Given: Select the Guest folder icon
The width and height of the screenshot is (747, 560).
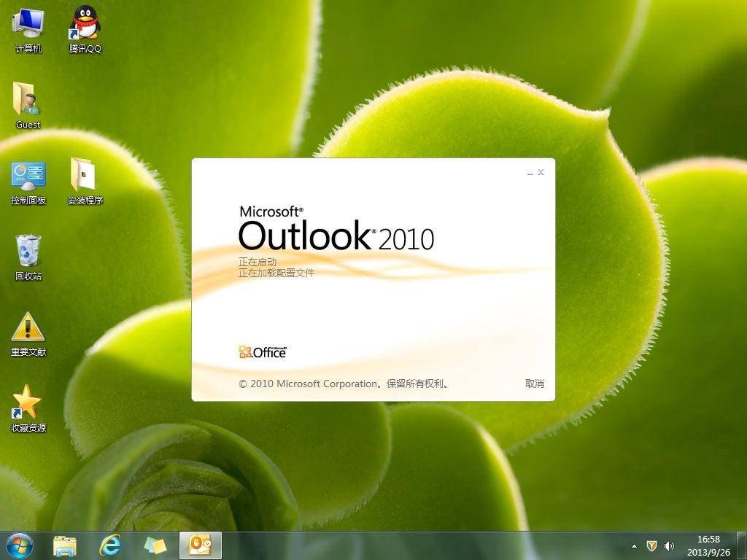Looking at the screenshot, I should [x=28, y=105].
